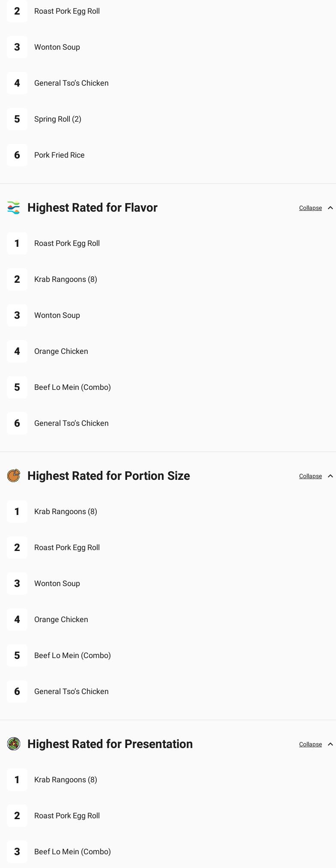
Task: Click the chevron beside Presentation's Collapse
Action: tap(330, 744)
